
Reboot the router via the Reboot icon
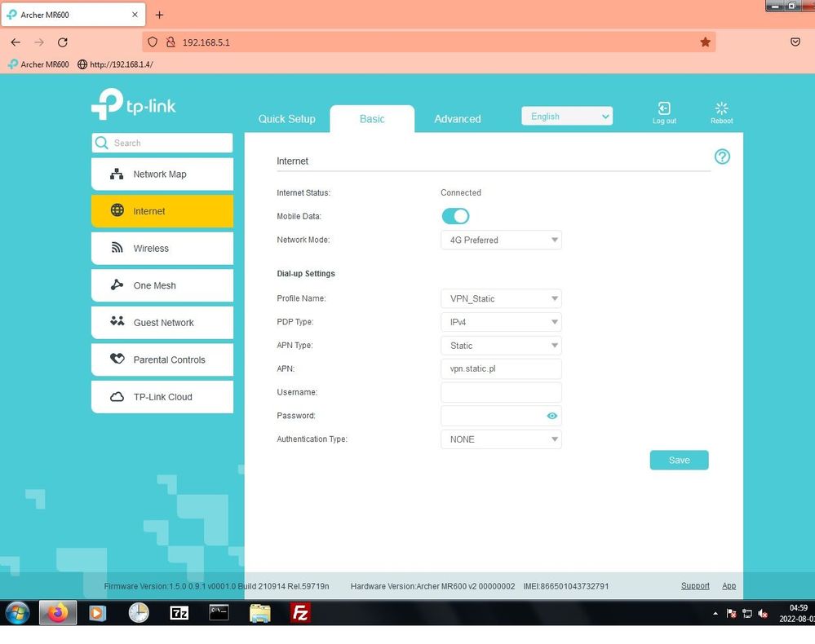point(721,111)
